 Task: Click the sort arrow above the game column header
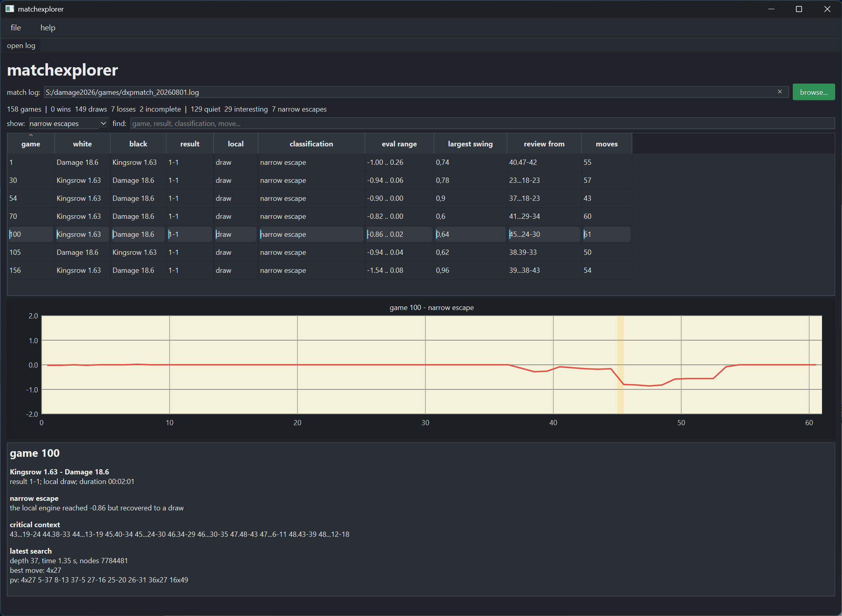31,135
